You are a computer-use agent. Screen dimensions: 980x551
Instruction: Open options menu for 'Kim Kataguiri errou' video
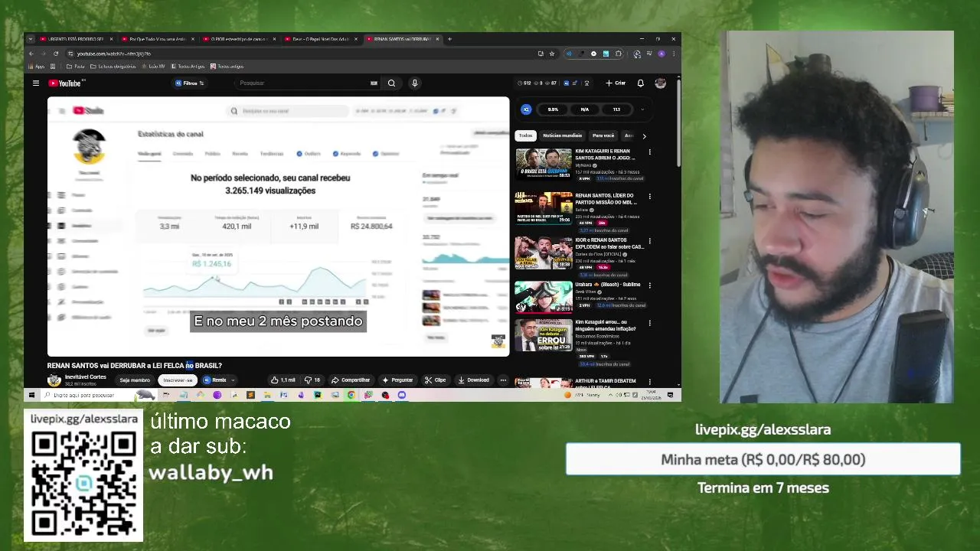[x=649, y=323]
